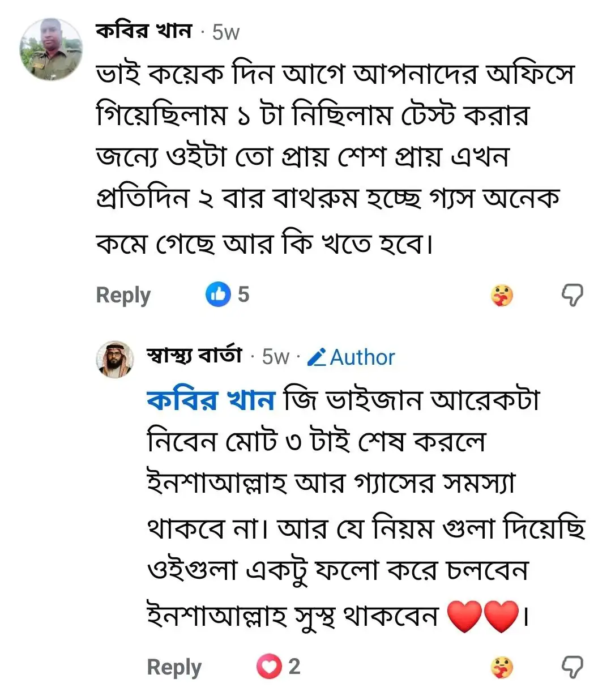View the 5 reactions count
Image resolution: width=611 pixels, height=700 pixels.
pyautogui.click(x=243, y=294)
